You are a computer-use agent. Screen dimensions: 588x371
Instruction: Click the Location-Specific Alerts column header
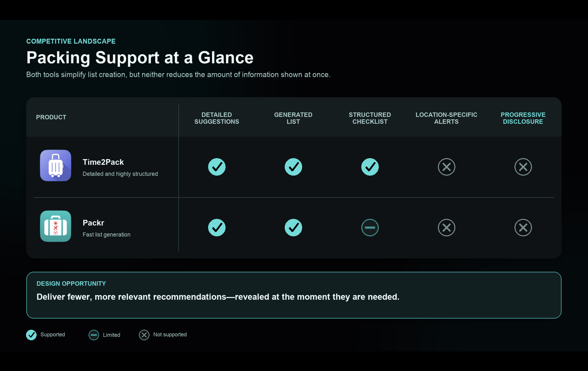446,118
